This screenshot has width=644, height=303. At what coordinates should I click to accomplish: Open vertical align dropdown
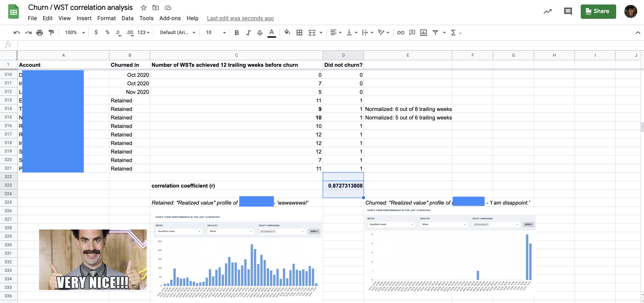(x=352, y=32)
